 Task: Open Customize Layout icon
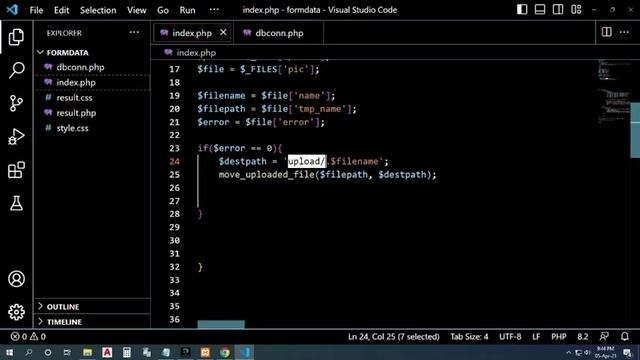click(x=576, y=9)
